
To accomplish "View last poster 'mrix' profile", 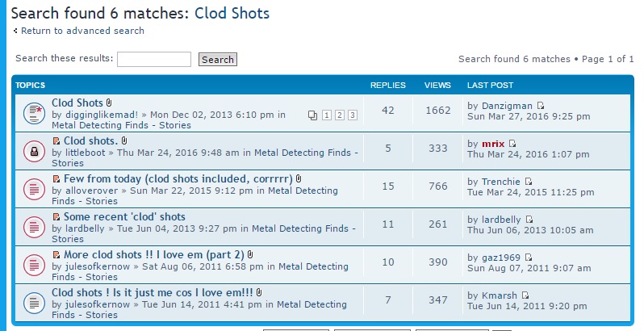I will (x=493, y=144).
